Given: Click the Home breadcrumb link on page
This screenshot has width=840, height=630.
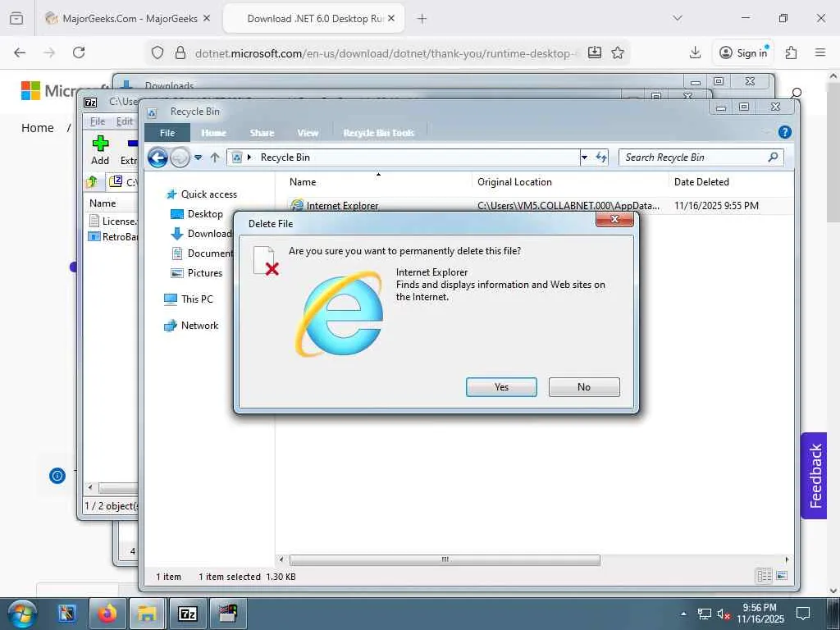Looking at the screenshot, I should point(38,128).
